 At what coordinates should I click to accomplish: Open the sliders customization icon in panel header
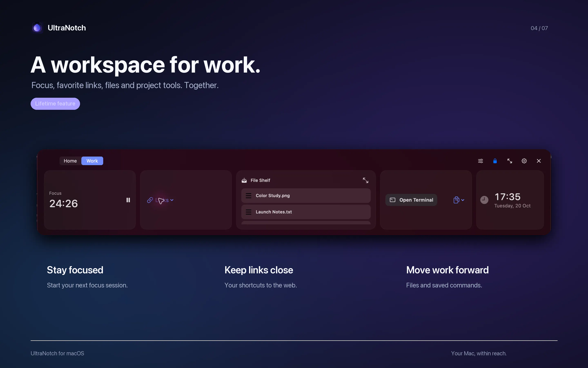480,161
